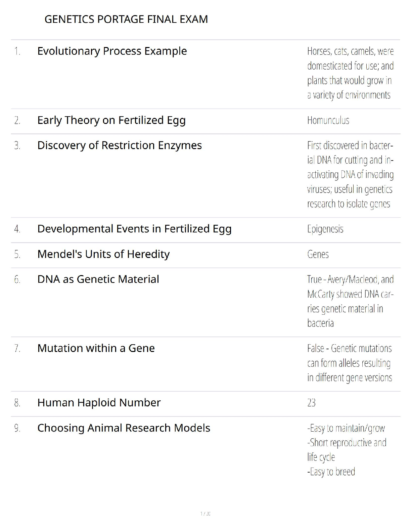The image size is (411, 532).
Task: Click the 'Mutation within a Gene' term
Action: [96, 348]
